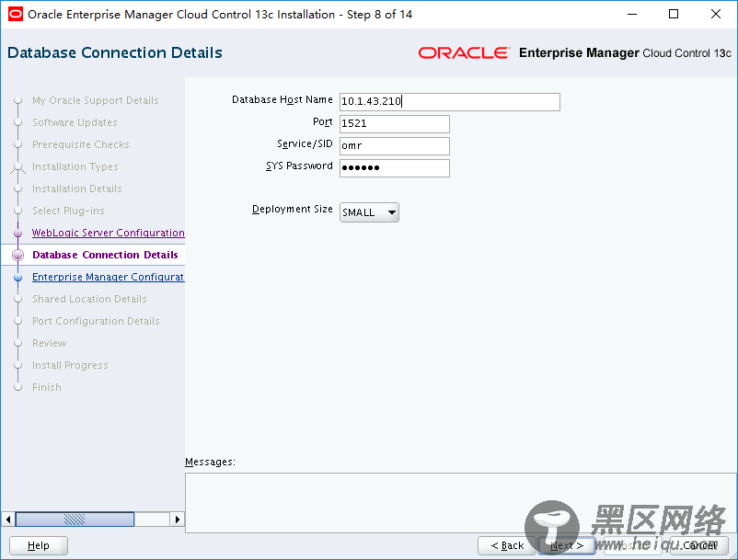Click the sidebar horizontal scrollbar thumb
This screenshot has width=738, height=560.
pyautogui.click(x=75, y=520)
